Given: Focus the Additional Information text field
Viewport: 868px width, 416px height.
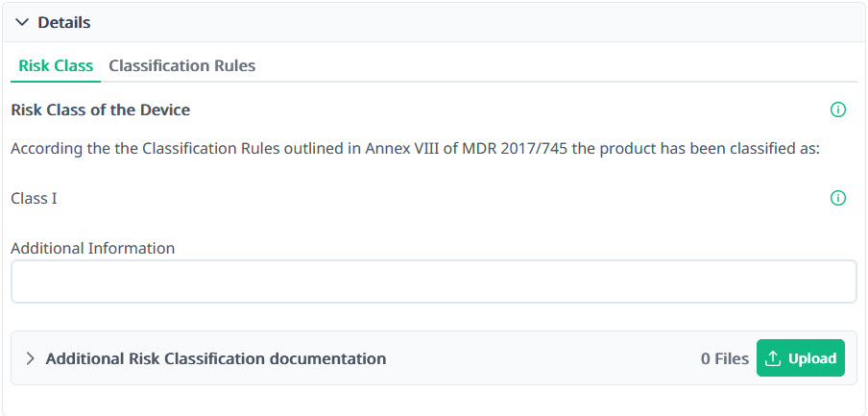Looking at the screenshot, I should coord(433,282).
